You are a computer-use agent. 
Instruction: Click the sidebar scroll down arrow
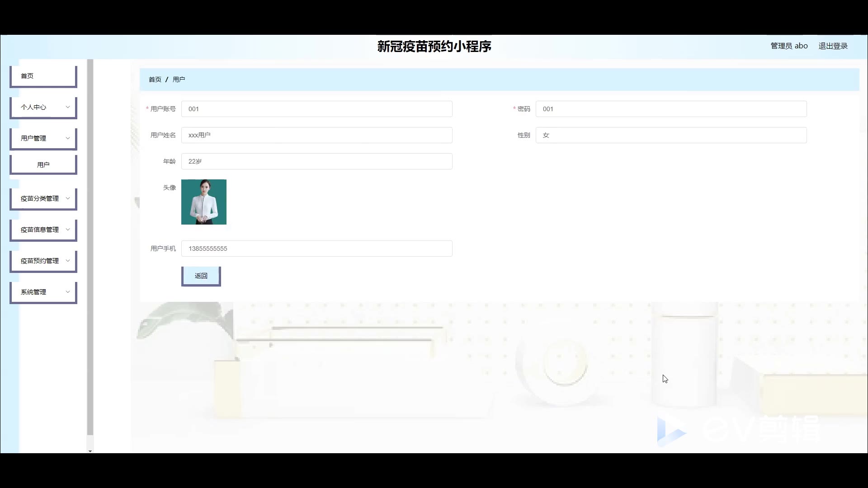pos(90,450)
